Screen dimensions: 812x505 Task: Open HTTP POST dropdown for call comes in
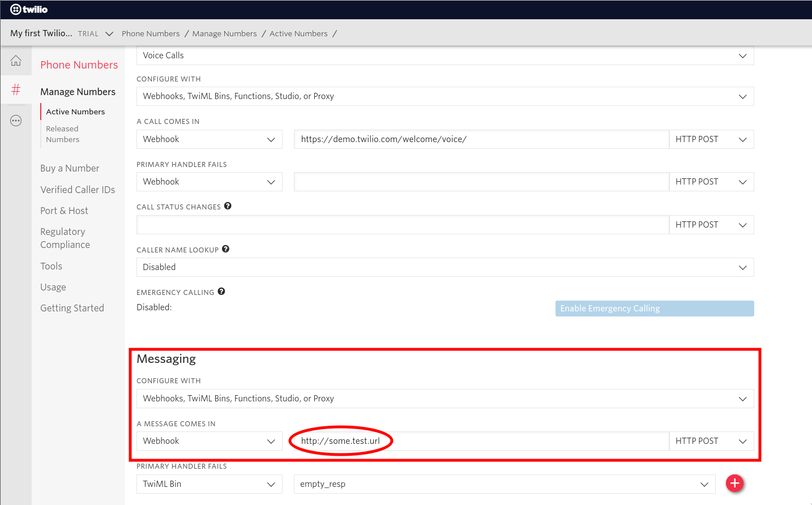(711, 139)
